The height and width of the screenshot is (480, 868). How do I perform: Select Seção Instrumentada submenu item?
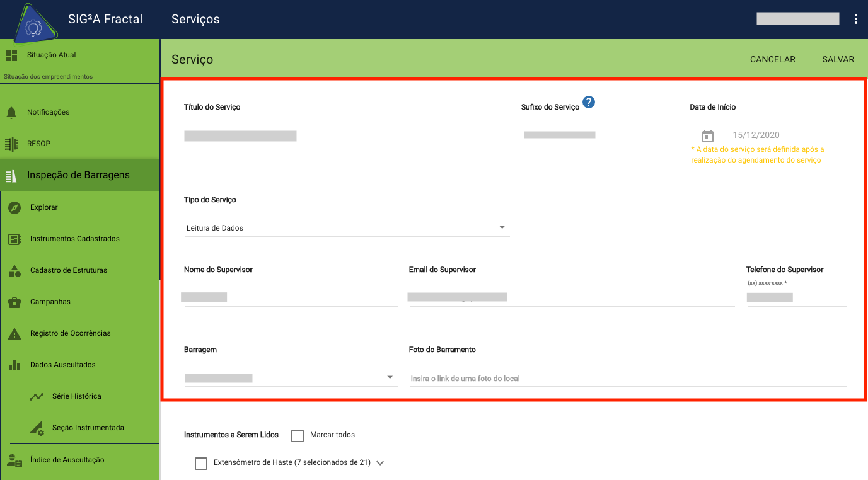(x=79, y=428)
